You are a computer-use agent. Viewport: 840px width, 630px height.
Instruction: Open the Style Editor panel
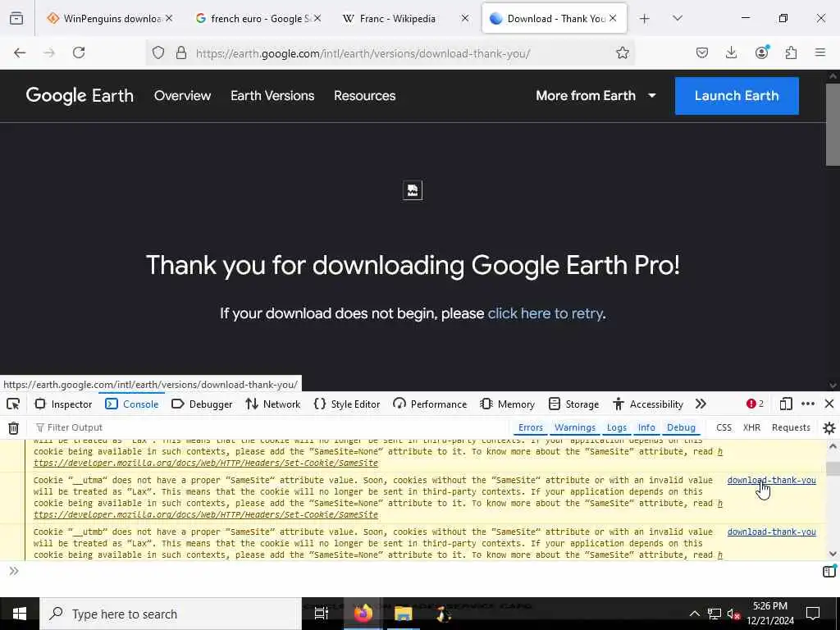[347, 404]
